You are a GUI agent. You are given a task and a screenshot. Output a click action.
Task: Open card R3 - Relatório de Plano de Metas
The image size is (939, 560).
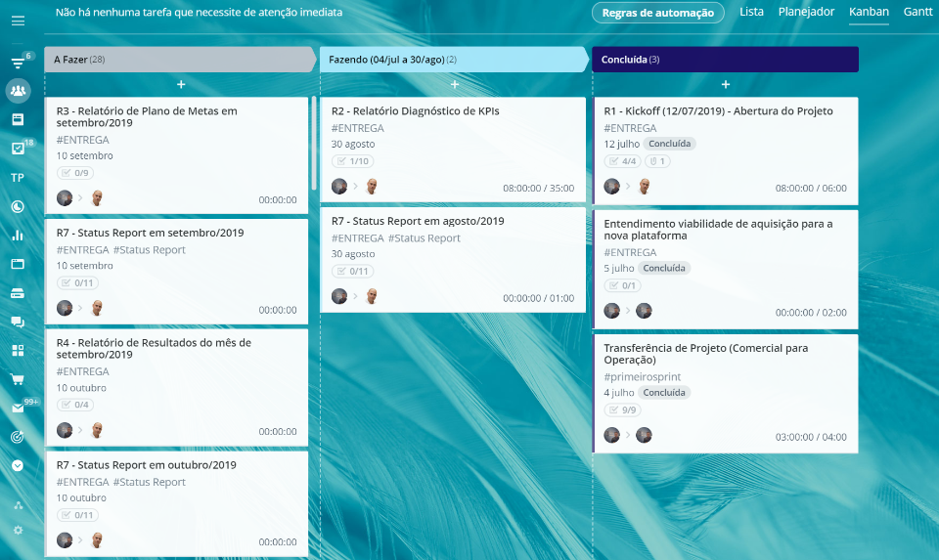[x=177, y=155]
